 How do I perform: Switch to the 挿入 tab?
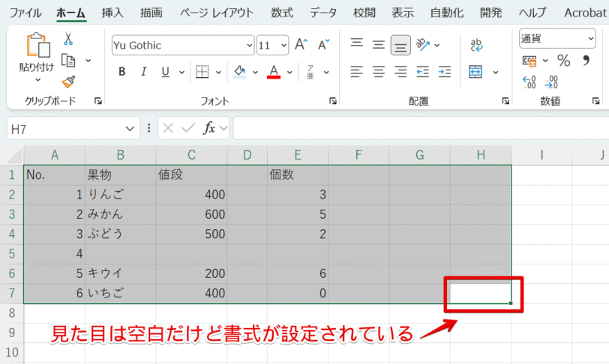(x=112, y=13)
